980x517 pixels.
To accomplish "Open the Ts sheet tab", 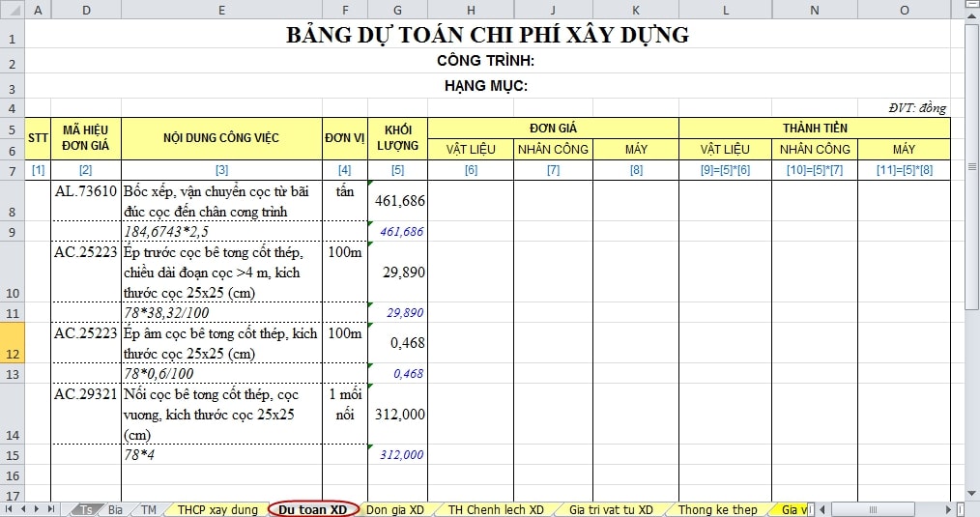I will pos(87,509).
